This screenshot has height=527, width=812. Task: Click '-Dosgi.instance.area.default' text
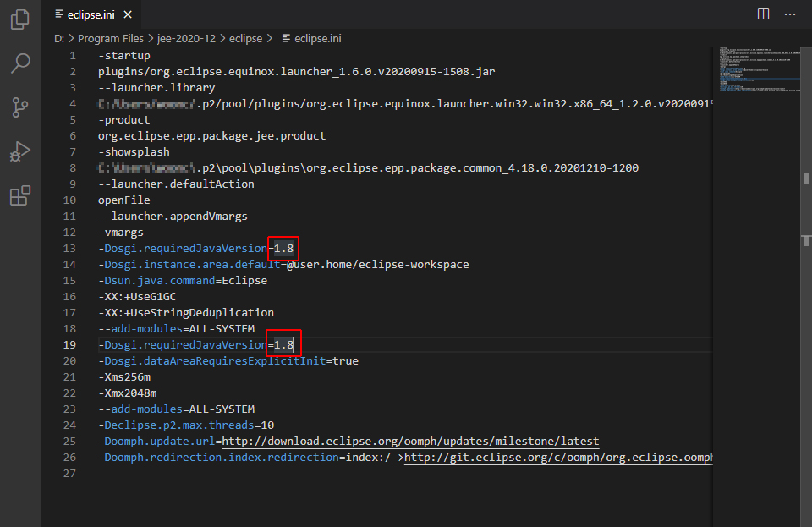point(189,265)
